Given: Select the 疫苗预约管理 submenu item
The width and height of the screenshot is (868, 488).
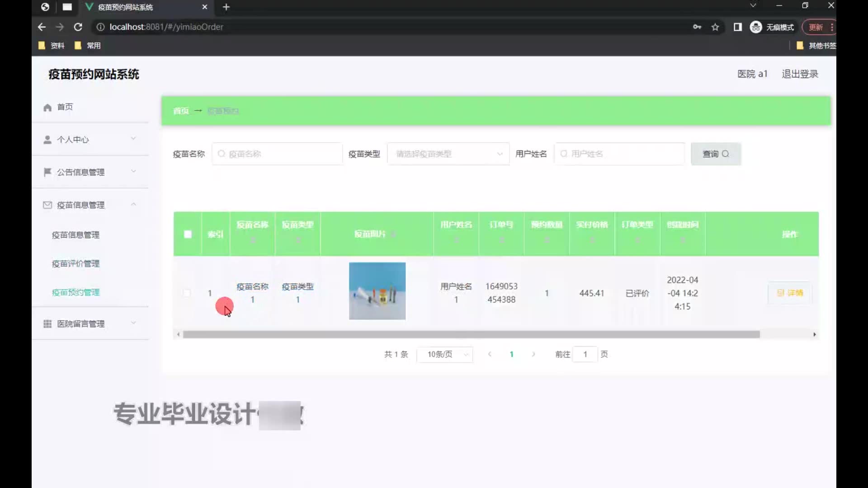Looking at the screenshot, I should coord(75,292).
